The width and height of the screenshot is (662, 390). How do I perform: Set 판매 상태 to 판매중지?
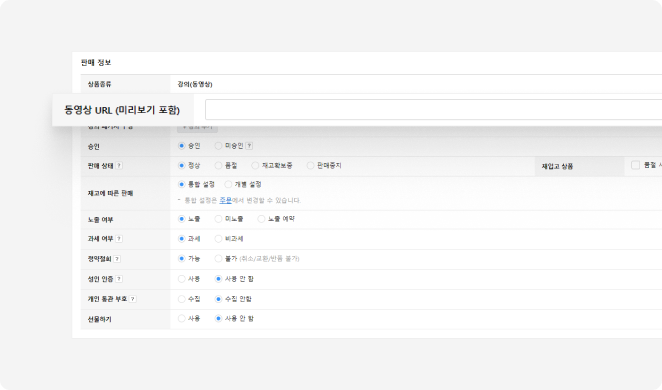(310, 165)
